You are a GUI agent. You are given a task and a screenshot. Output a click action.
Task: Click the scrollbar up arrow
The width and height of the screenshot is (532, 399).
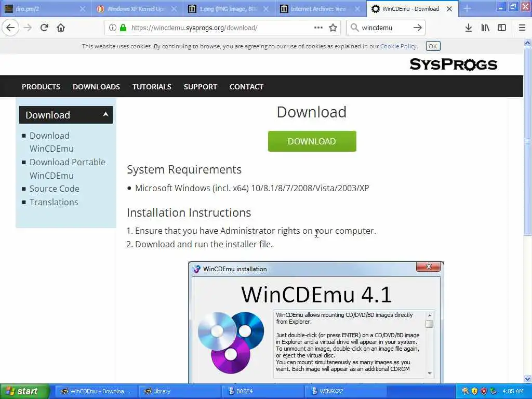click(527, 43)
